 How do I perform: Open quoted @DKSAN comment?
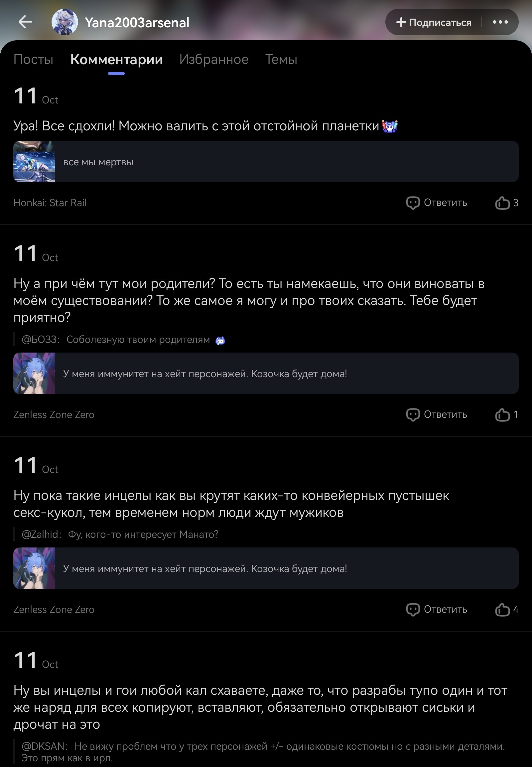(x=263, y=752)
